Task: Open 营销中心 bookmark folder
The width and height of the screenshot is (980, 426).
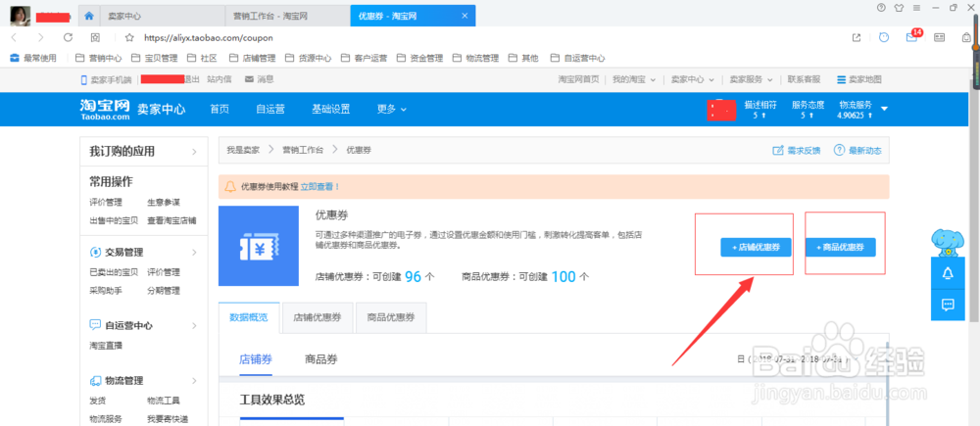Action: [x=98, y=58]
